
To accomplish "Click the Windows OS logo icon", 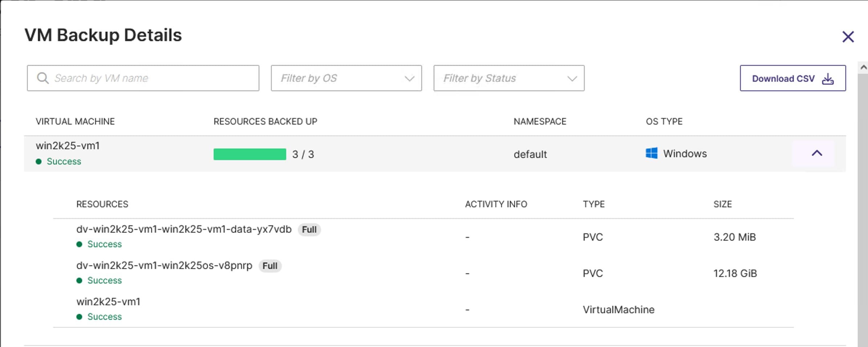I will point(652,153).
